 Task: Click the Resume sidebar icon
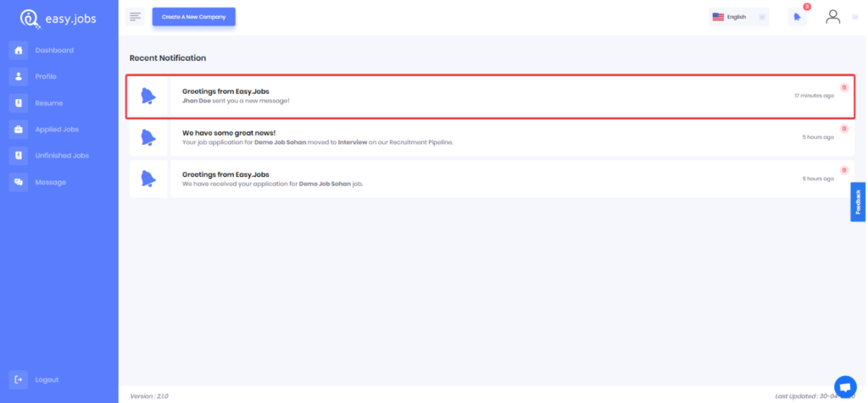19,103
